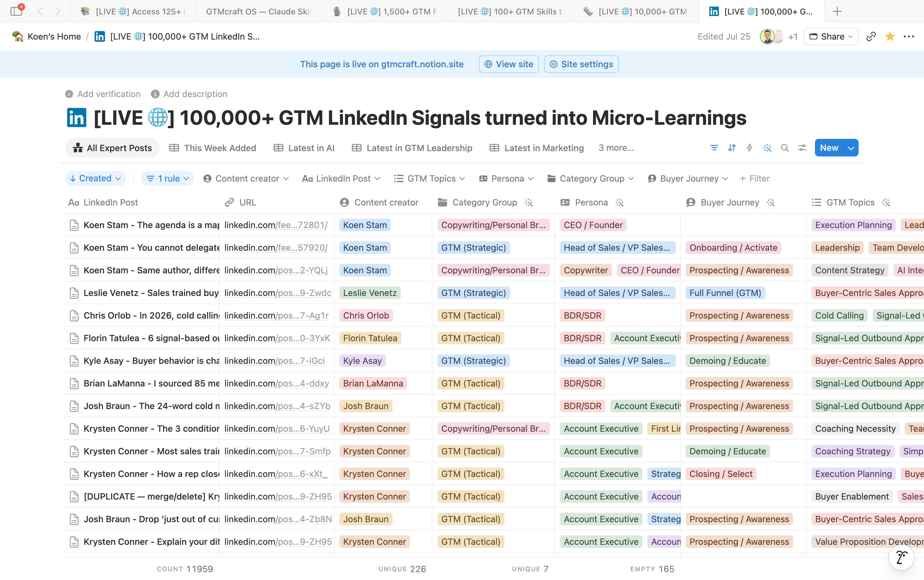Expand Share menu

click(831, 36)
